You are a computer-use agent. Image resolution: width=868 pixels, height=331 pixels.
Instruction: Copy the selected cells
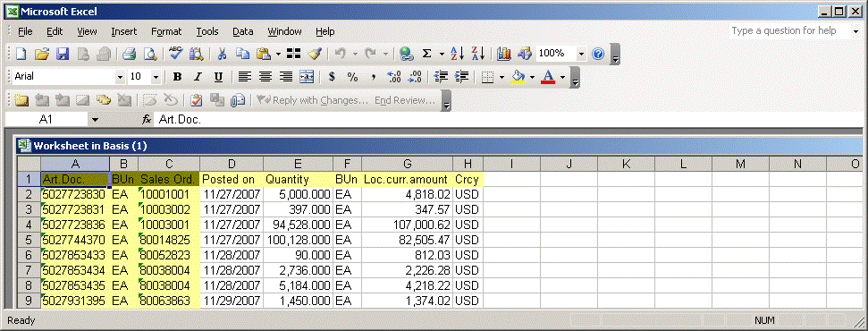[x=242, y=54]
